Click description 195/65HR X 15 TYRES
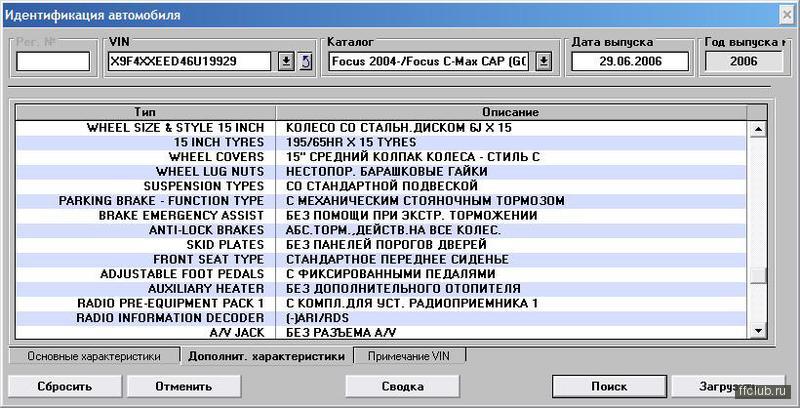The height and width of the screenshot is (408, 800). 351,142
